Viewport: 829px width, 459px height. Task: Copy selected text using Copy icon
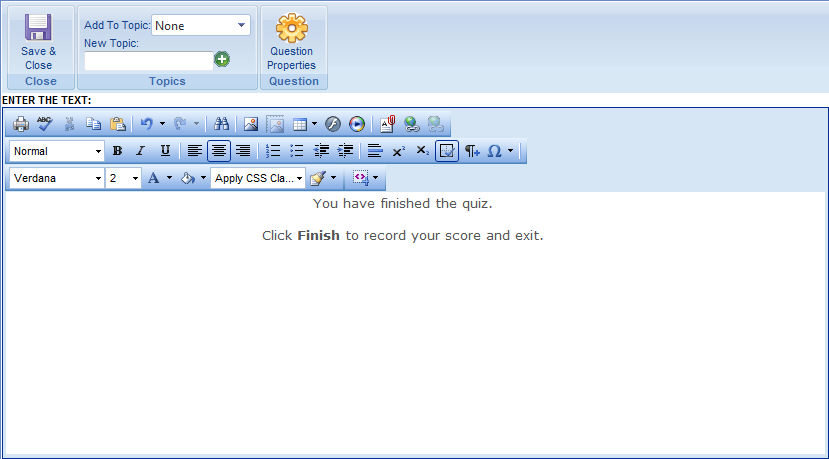pos(94,124)
